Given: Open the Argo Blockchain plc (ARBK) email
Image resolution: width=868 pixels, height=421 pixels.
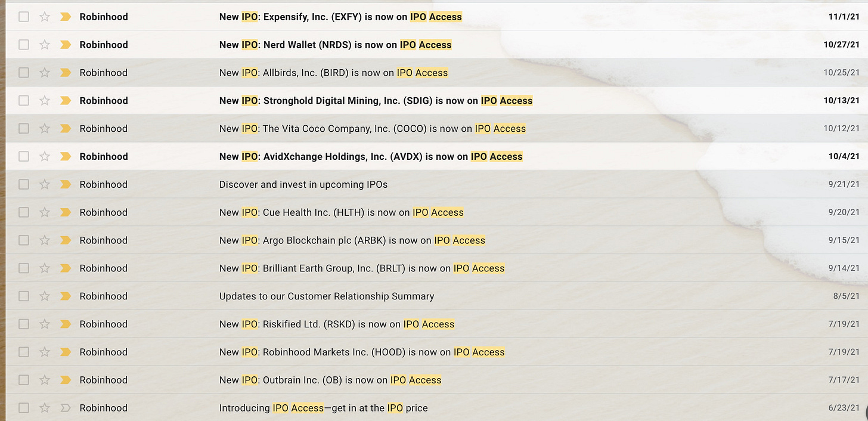Looking at the screenshot, I should (352, 240).
